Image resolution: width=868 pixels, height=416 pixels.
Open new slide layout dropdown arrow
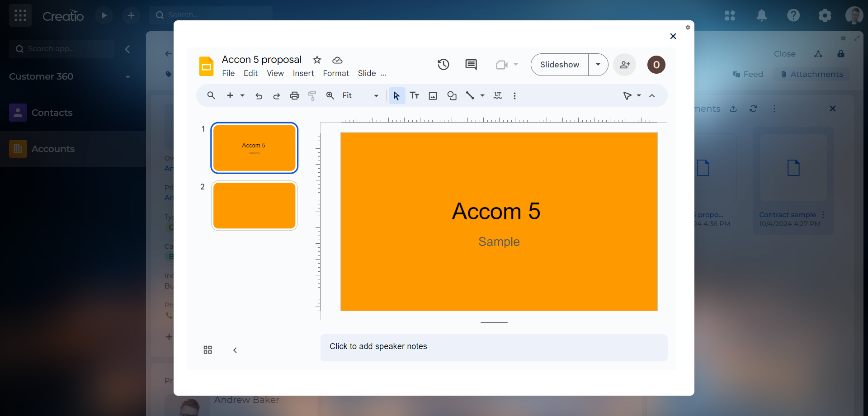point(242,95)
